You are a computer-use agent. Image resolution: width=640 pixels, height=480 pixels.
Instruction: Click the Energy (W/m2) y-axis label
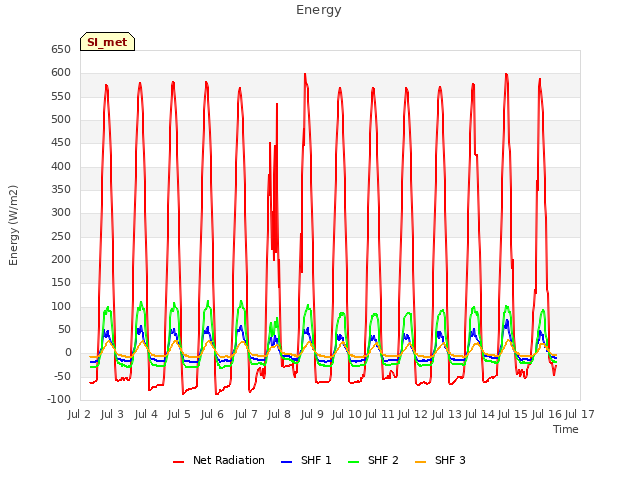point(13,225)
